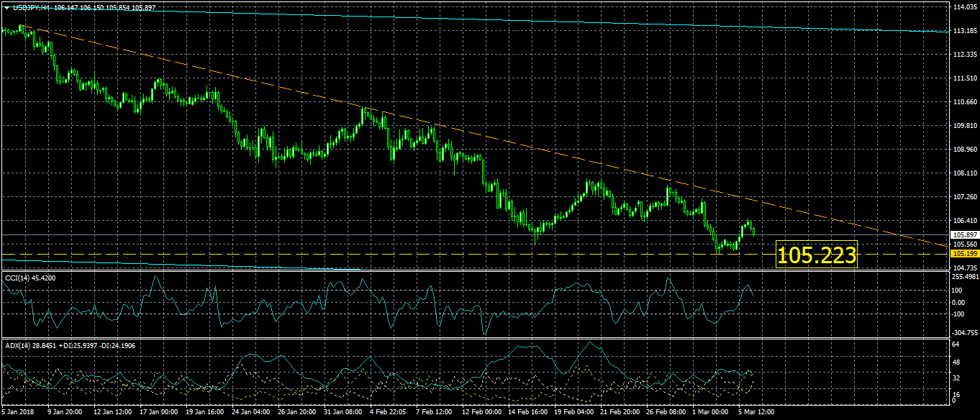The width and height of the screenshot is (980, 420).
Task: Click the 104.735 value on price scale
Action: (x=963, y=268)
